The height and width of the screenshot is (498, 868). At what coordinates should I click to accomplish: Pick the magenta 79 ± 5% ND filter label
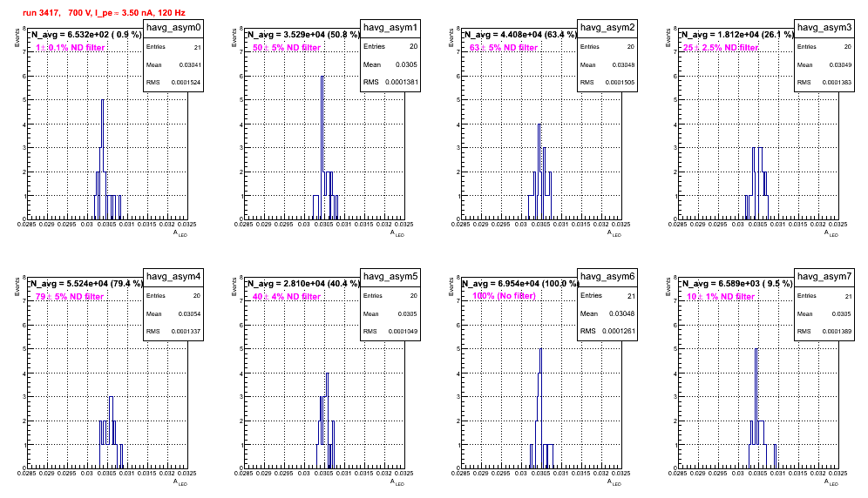70,297
